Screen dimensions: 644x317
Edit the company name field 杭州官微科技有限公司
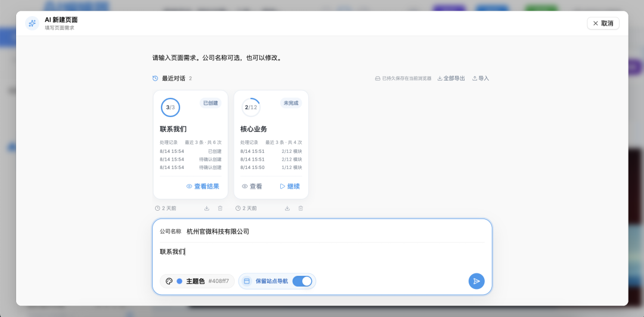click(335, 232)
